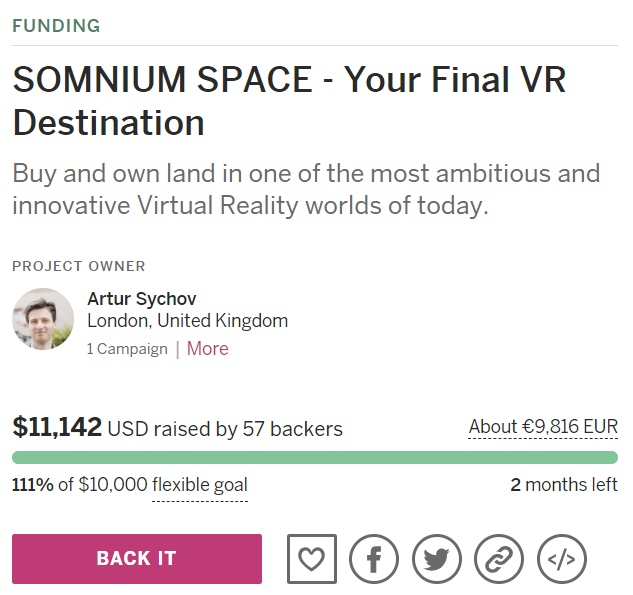Copy the campaign link icon

[x=499, y=559]
